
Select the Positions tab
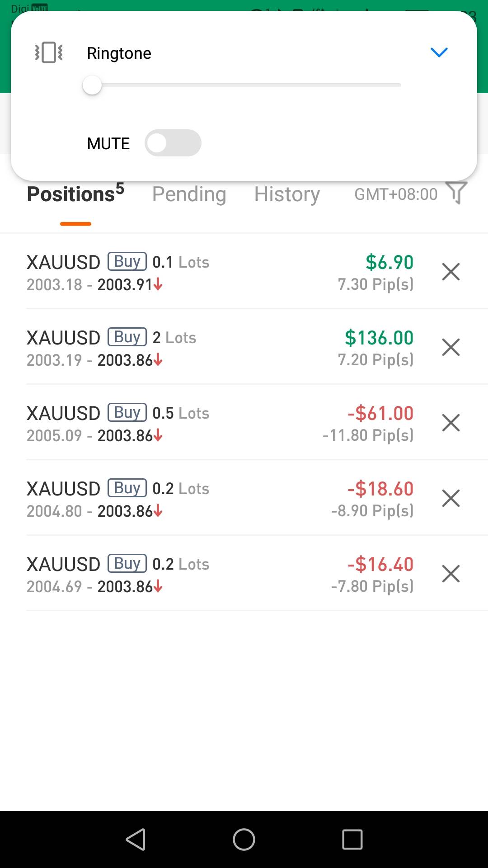click(x=75, y=194)
